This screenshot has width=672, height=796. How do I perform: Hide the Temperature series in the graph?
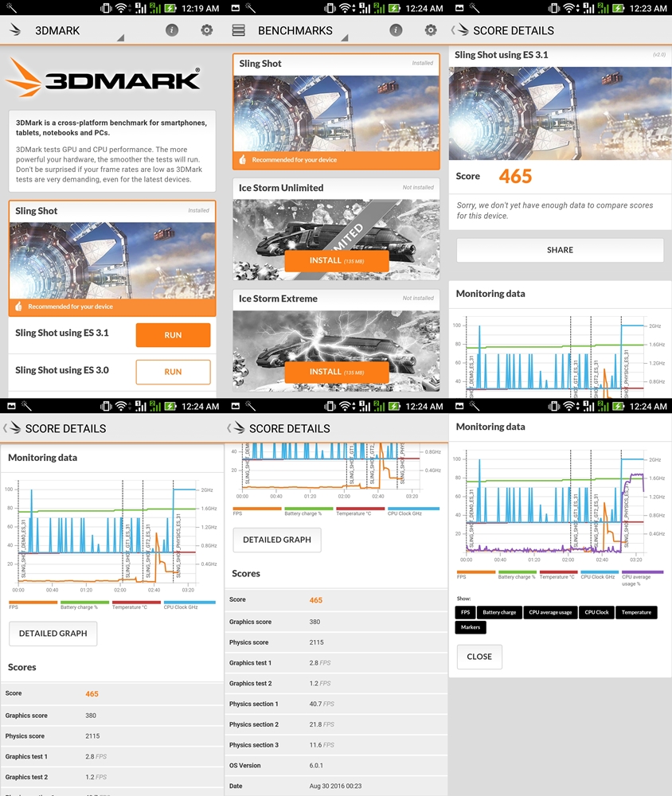click(x=636, y=612)
